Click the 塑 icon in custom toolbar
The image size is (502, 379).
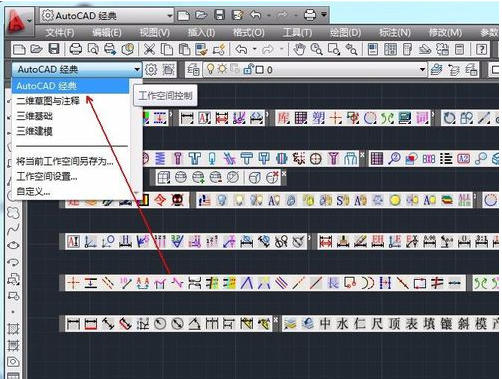(x=318, y=118)
